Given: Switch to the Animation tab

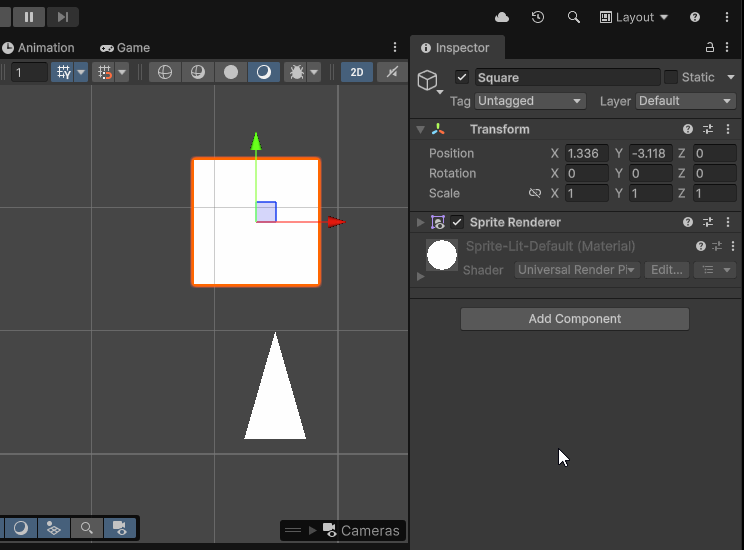Looking at the screenshot, I should (38, 48).
